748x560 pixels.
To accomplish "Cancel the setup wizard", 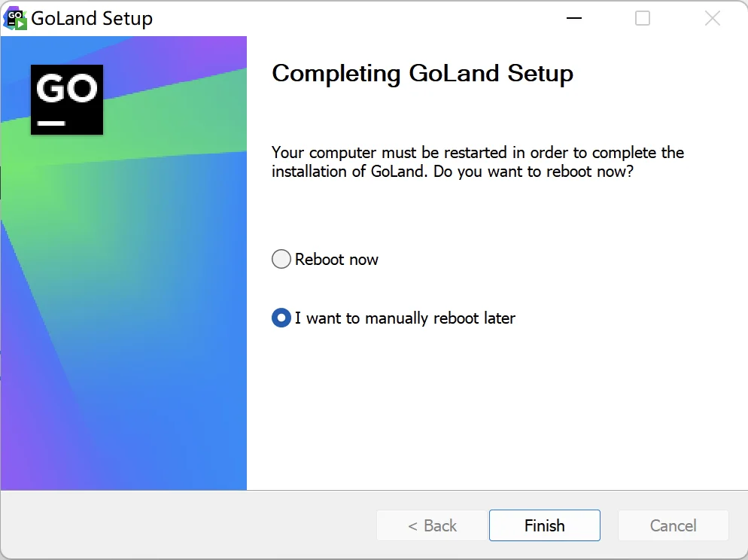I will pos(673,525).
